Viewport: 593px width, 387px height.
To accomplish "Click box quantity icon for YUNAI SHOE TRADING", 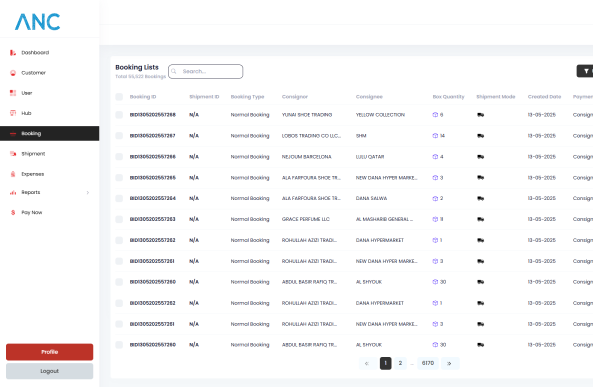I will pyautogui.click(x=435, y=115).
